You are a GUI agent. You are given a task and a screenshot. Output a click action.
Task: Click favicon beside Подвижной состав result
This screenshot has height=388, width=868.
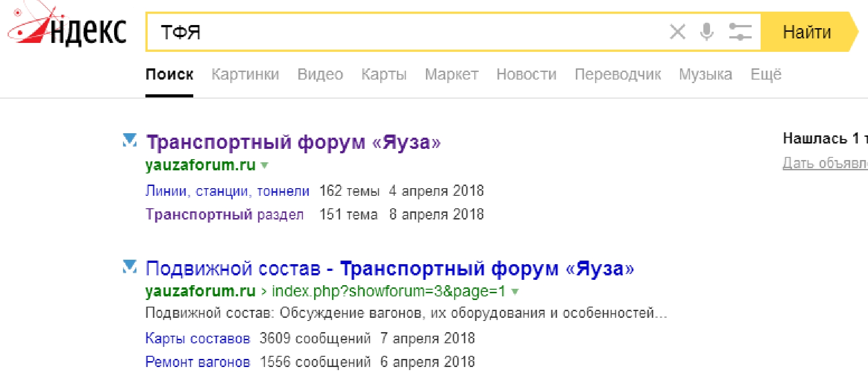pyautogui.click(x=130, y=267)
